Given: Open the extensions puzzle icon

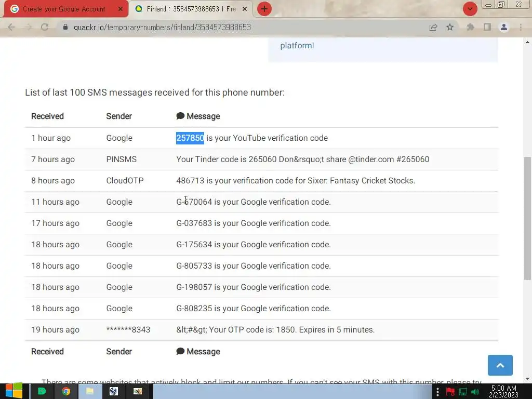Looking at the screenshot, I should 470,27.
